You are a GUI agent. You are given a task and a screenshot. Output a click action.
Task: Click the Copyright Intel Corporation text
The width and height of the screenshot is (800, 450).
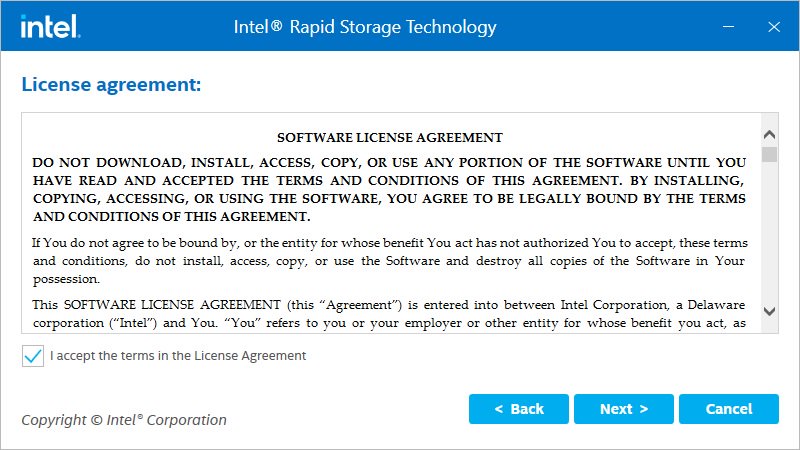pyautogui.click(x=124, y=420)
